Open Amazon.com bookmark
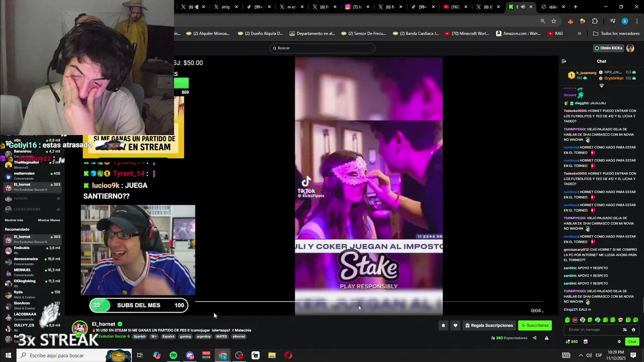This screenshot has width=644, height=362. point(518,34)
